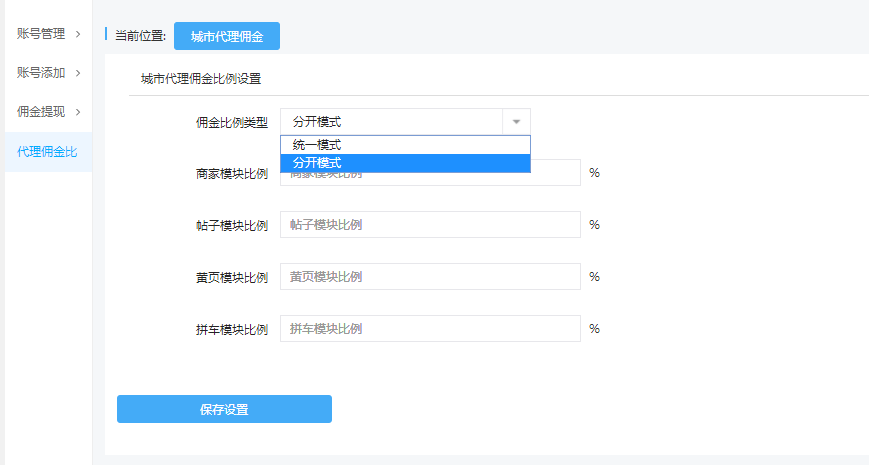Image resolution: width=869 pixels, height=465 pixels.
Task: Focus the 帖子模块比例 input field
Action: pos(430,224)
